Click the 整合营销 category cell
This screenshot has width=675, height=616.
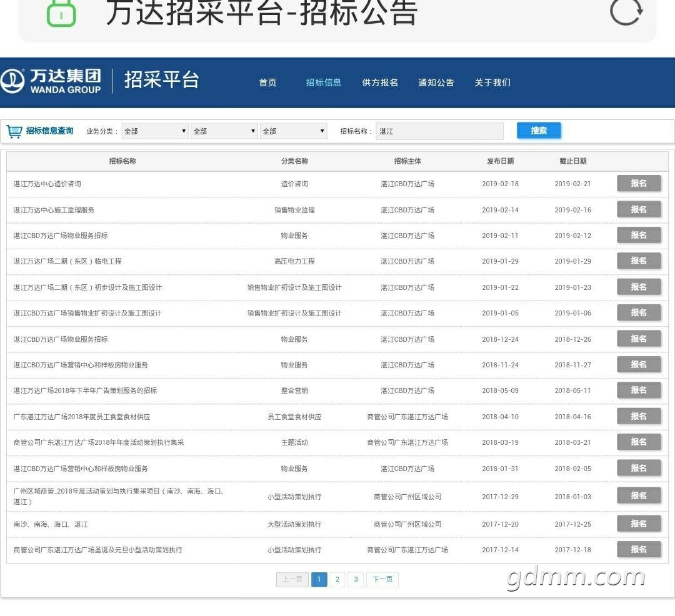294,390
